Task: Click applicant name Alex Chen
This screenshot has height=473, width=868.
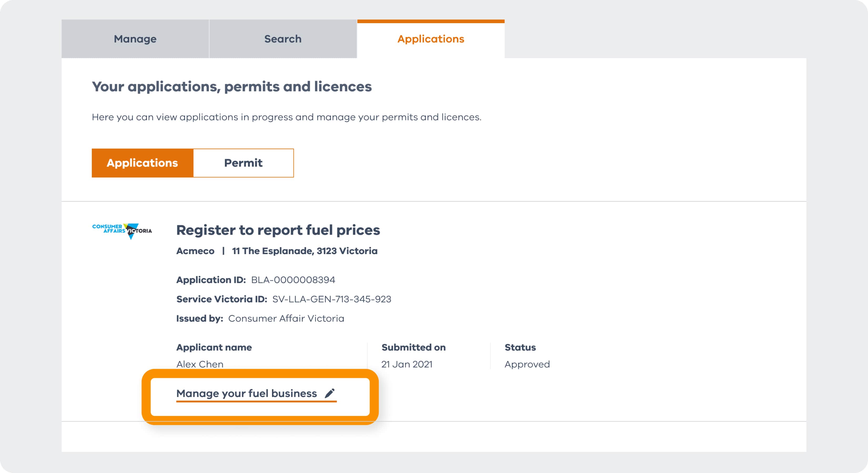Action: pyautogui.click(x=200, y=364)
